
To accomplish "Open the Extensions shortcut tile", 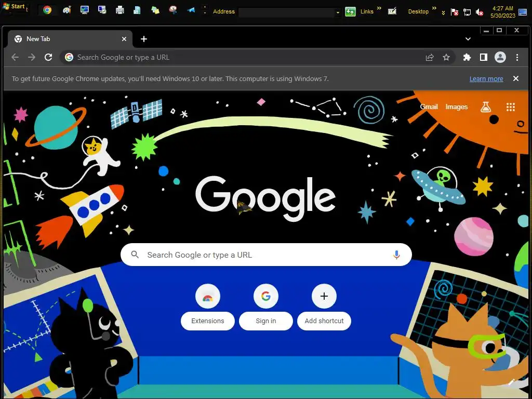I will (x=208, y=307).
